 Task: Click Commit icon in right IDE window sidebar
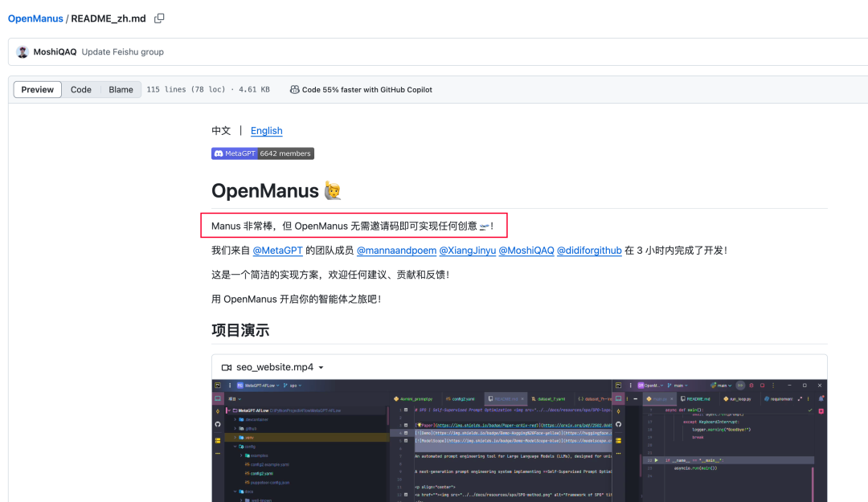click(x=618, y=411)
